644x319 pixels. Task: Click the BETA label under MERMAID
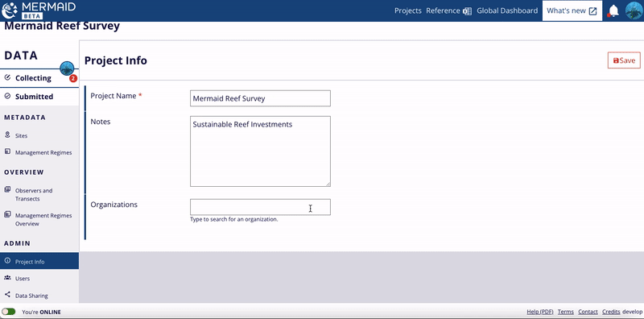tap(32, 16)
